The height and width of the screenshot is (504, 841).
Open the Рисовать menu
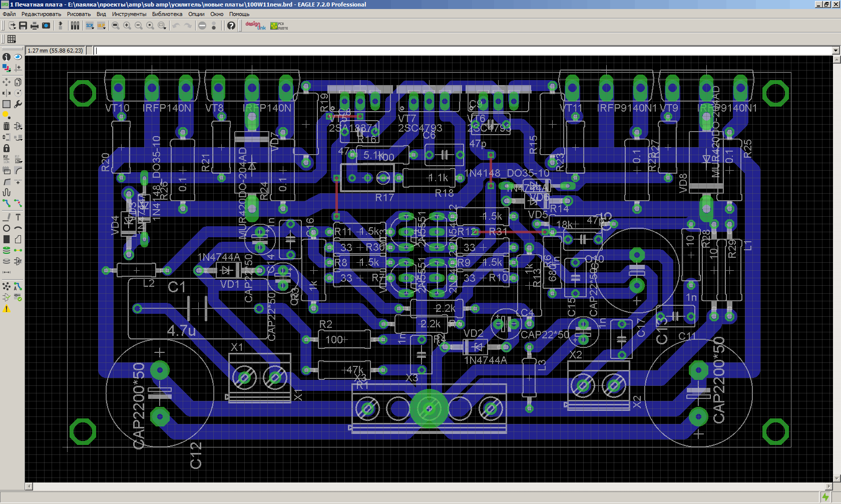coord(79,14)
